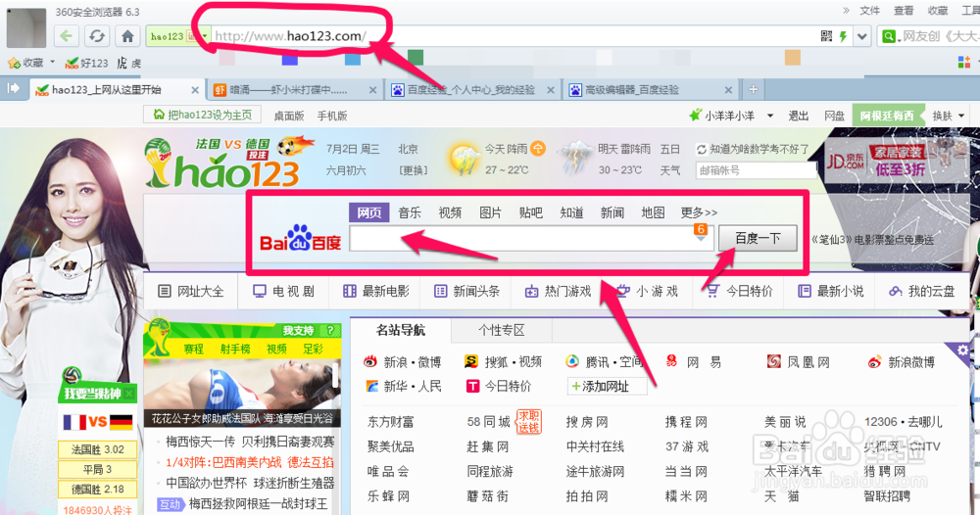Open 网盘 link
980x515 pixels.
click(x=834, y=116)
